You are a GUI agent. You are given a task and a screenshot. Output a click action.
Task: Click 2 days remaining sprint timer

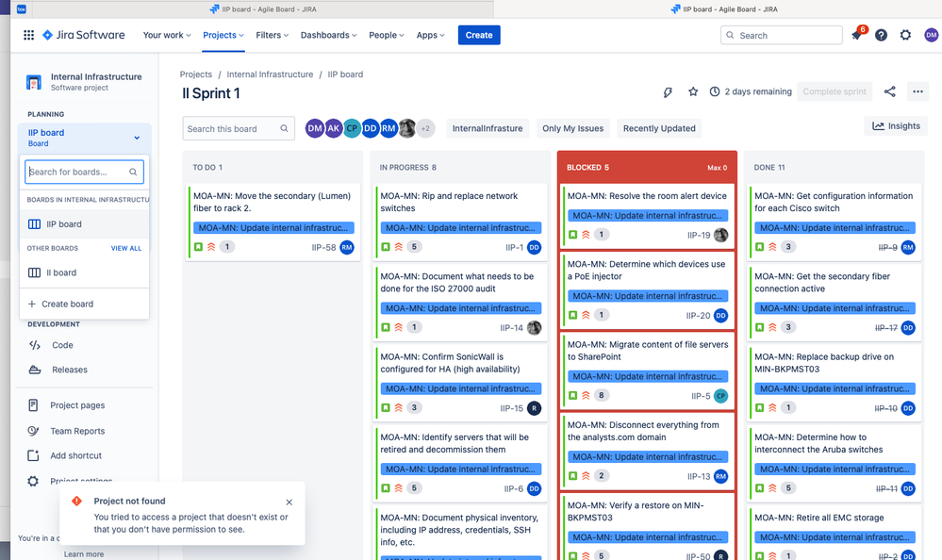point(751,91)
